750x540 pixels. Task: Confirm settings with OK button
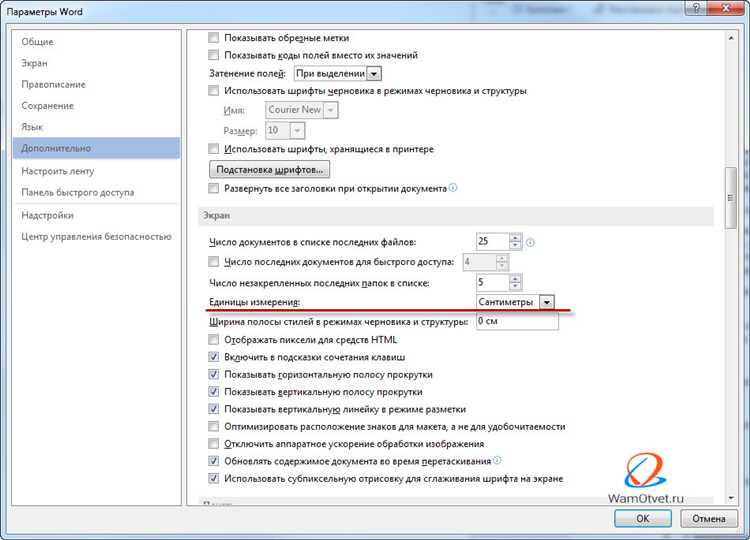(642, 518)
